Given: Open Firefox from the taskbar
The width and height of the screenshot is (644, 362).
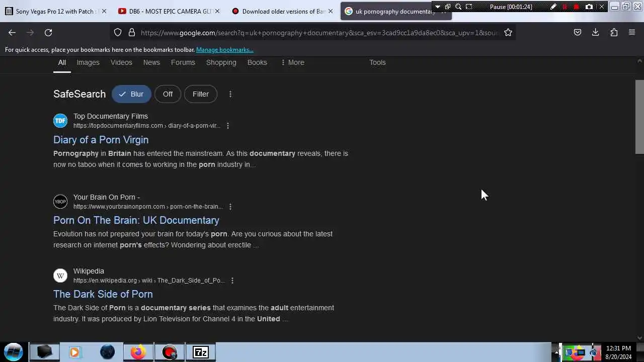Looking at the screenshot, I should (138, 352).
